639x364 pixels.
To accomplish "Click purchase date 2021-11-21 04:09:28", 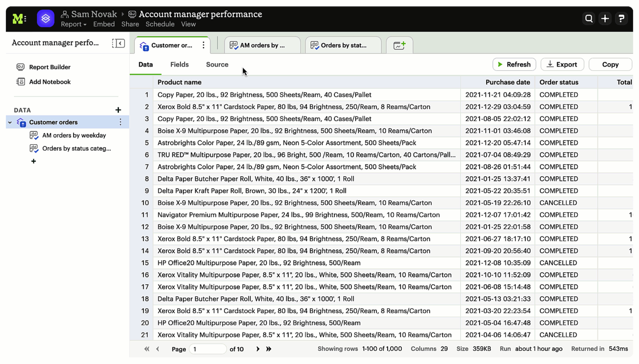I will tap(498, 95).
